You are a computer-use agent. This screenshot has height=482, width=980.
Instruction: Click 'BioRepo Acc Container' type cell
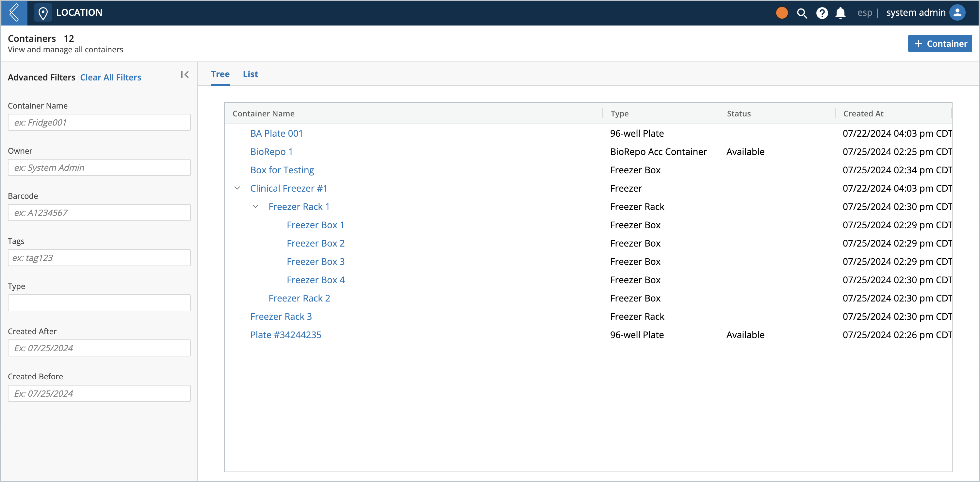click(x=658, y=151)
